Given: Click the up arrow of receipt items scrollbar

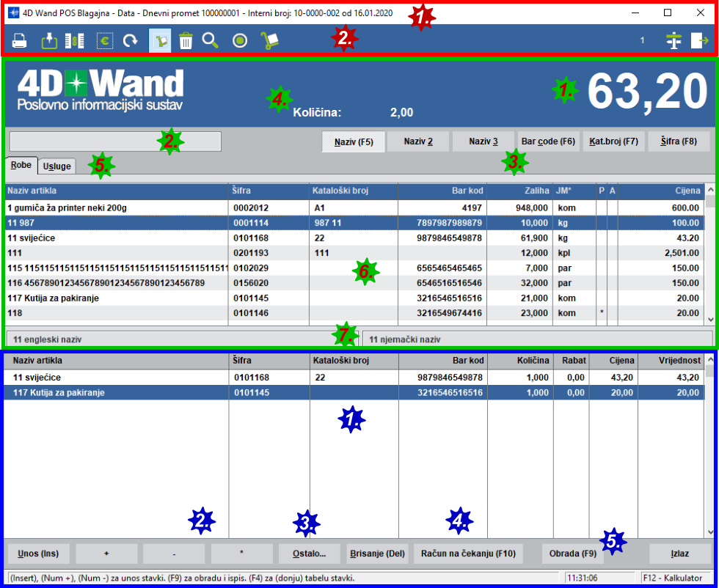Looking at the screenshot, I should [711, 360].
